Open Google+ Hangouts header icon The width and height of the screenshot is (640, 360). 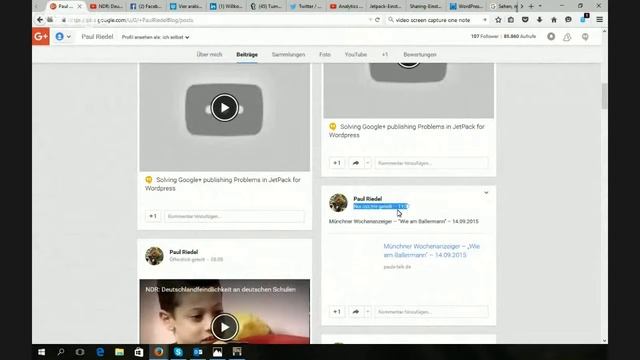(x=551, y=37)
